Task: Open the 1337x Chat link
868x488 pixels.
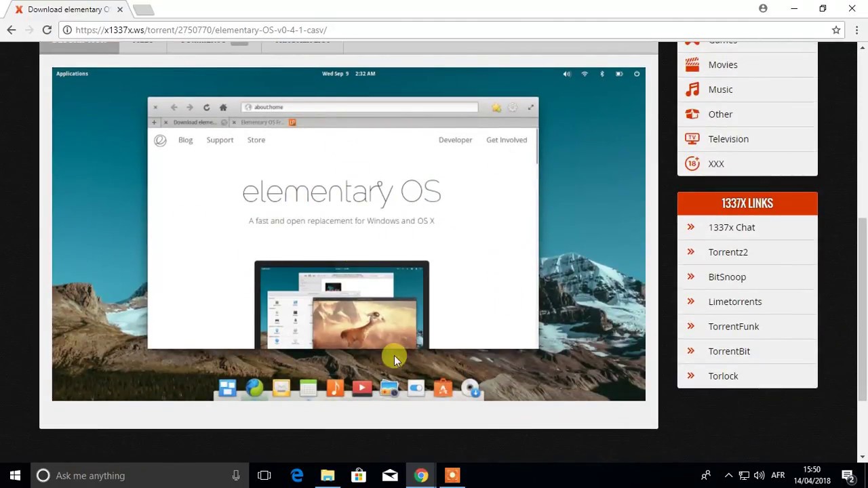Action: [732, 227]
